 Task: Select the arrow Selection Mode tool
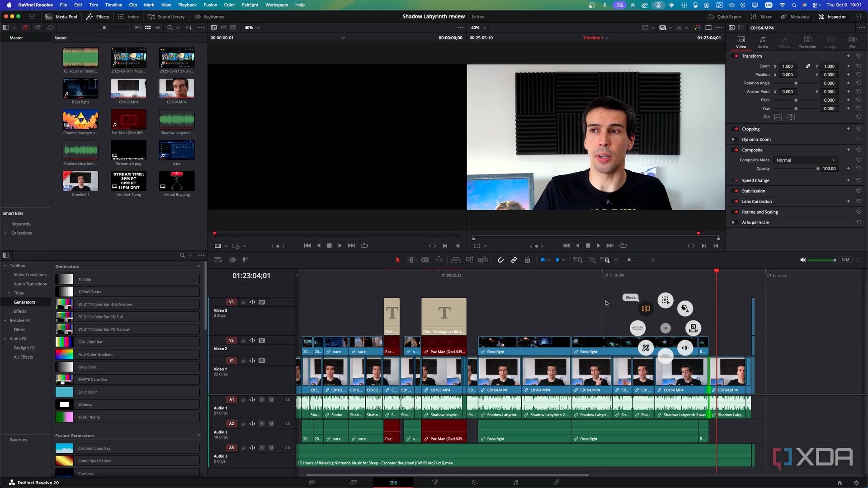[398, 260]
